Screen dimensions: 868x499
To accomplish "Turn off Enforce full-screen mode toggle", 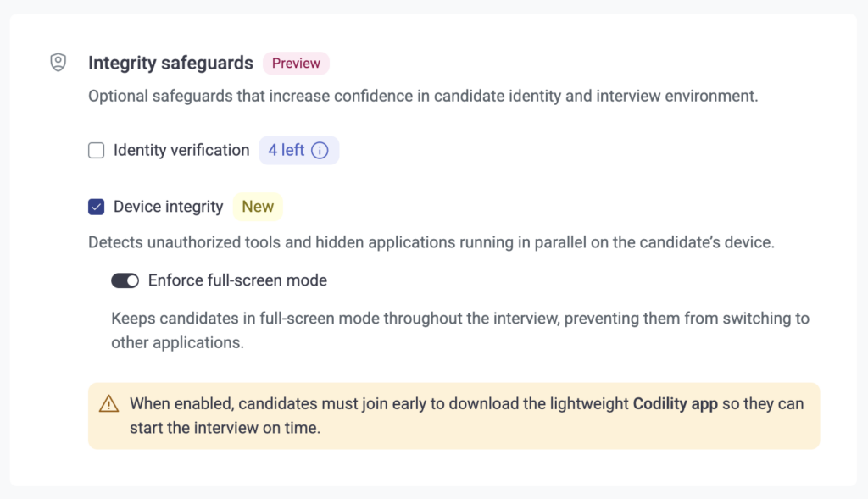I will pos(125,280).
